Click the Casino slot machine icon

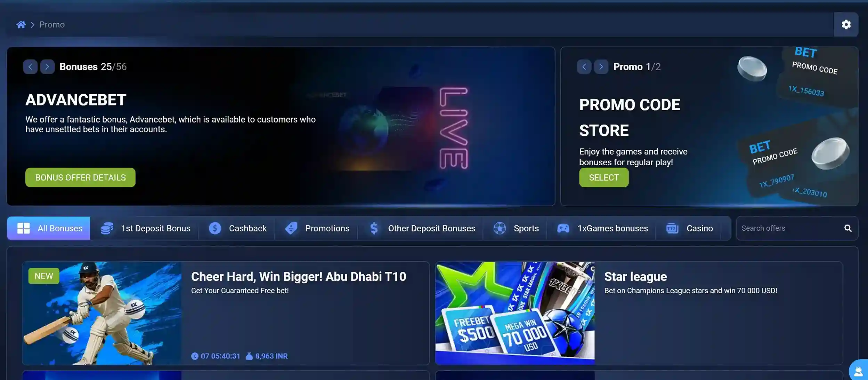tap(672, 228)
